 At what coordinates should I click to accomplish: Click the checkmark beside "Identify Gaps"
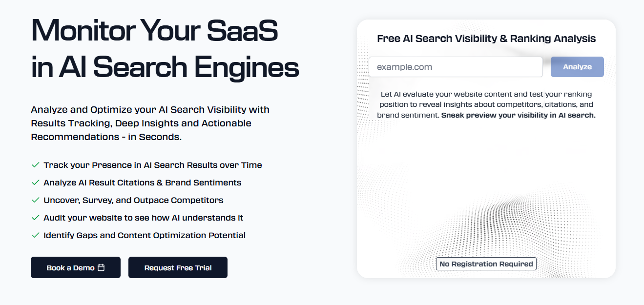[35, 235]
